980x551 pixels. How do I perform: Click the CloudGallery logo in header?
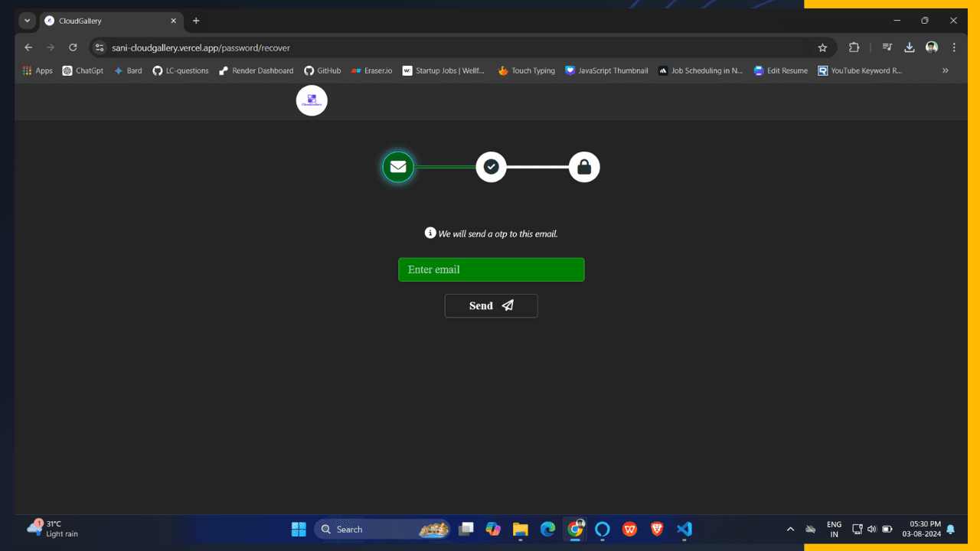(x=312, y=101)
